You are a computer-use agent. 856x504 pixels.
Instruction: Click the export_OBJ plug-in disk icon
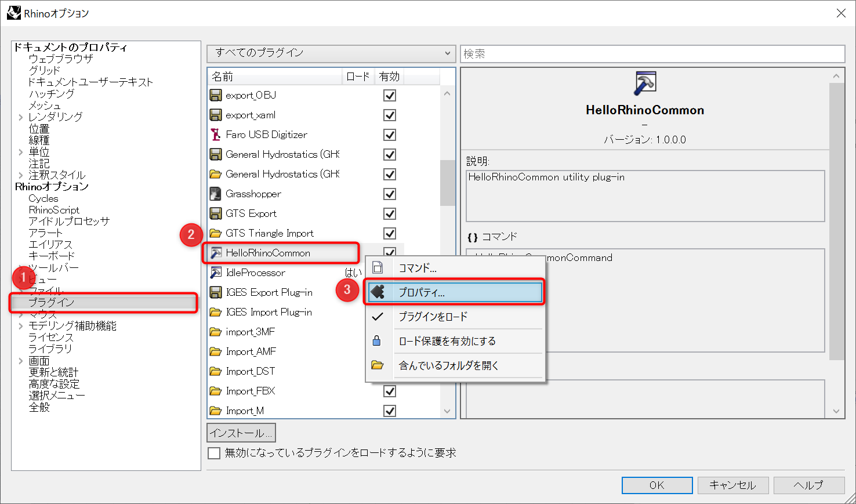[x=216, y=95]
